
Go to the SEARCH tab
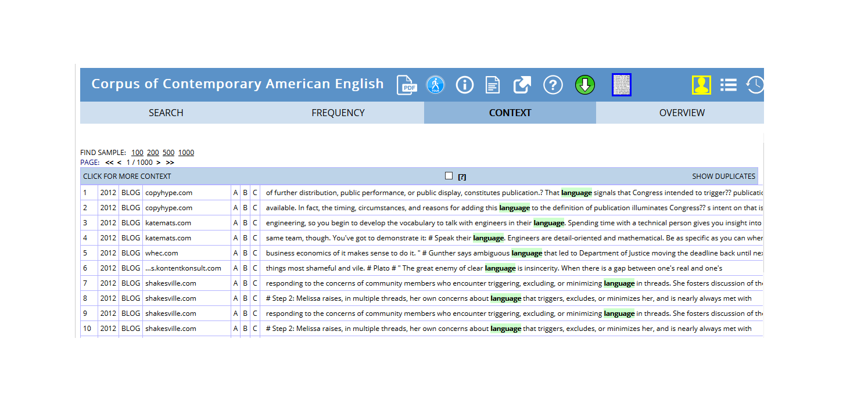coord(166,113)
